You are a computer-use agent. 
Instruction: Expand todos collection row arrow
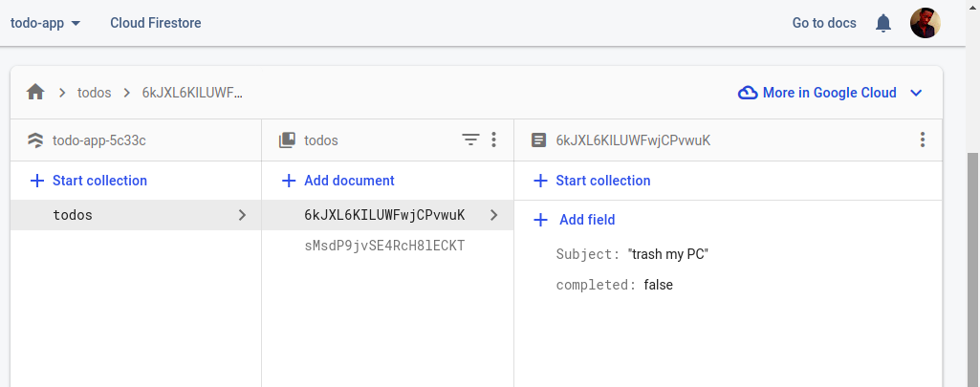(242, 215)
